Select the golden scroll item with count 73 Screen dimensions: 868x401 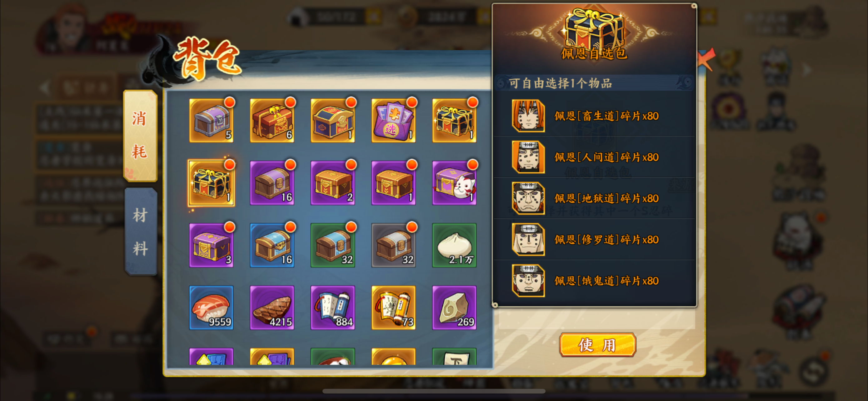click(x=393, y=307)
